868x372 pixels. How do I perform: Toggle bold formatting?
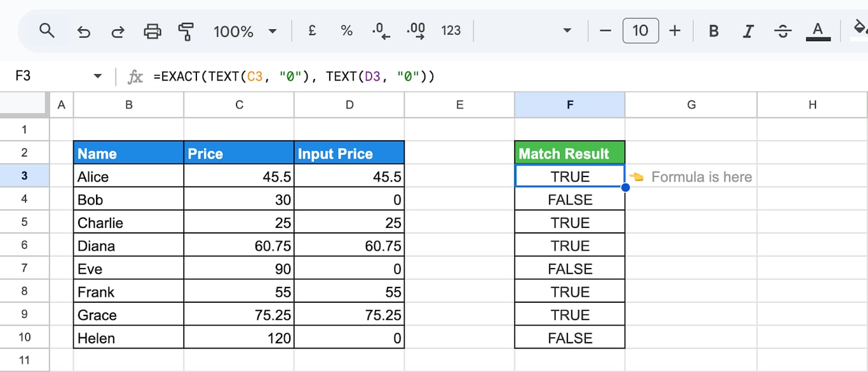714,30
